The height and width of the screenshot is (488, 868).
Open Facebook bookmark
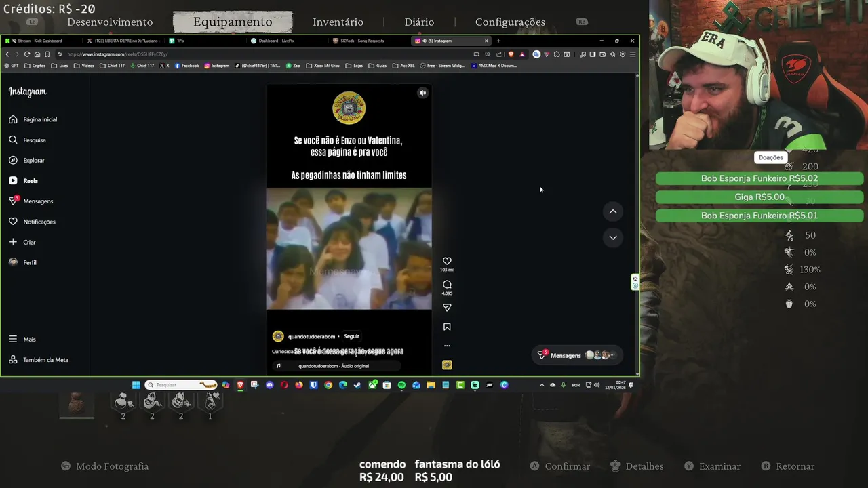(x=187, y=66)
